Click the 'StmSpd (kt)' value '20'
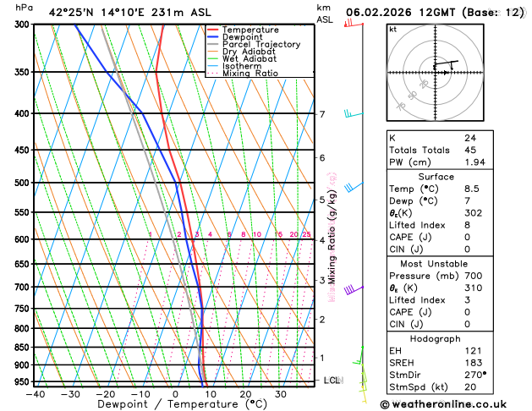 pyautogui.click(x=470, y=387)
